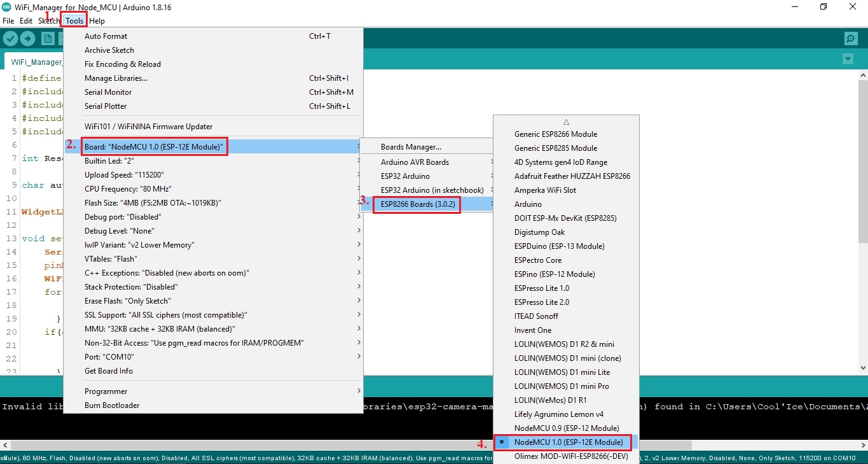Image resolution: width=868 pixels, height=464 pixels.
Task: Click the New sketch toolbar icon
Action: coord(48,39)
